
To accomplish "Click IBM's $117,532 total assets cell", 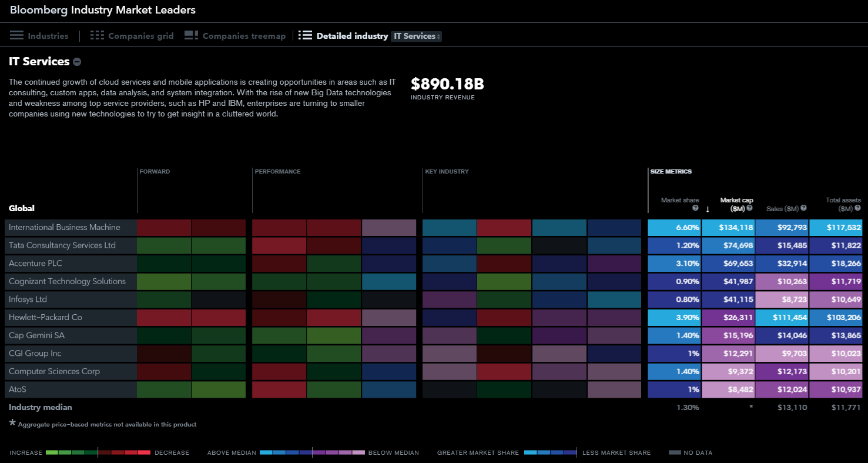I will pos(836,228).
